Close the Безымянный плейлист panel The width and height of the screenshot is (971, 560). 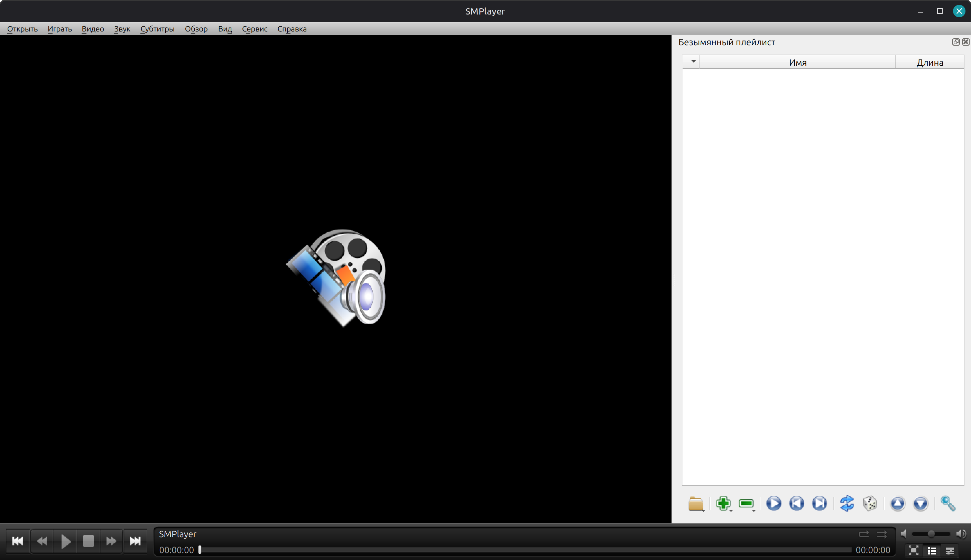(965, 42)
